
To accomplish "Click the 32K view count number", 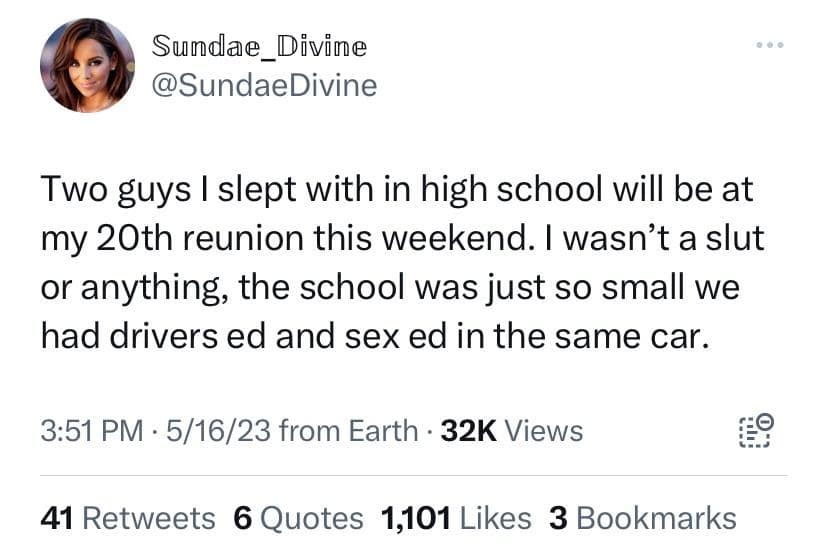I will click(469, 431).
